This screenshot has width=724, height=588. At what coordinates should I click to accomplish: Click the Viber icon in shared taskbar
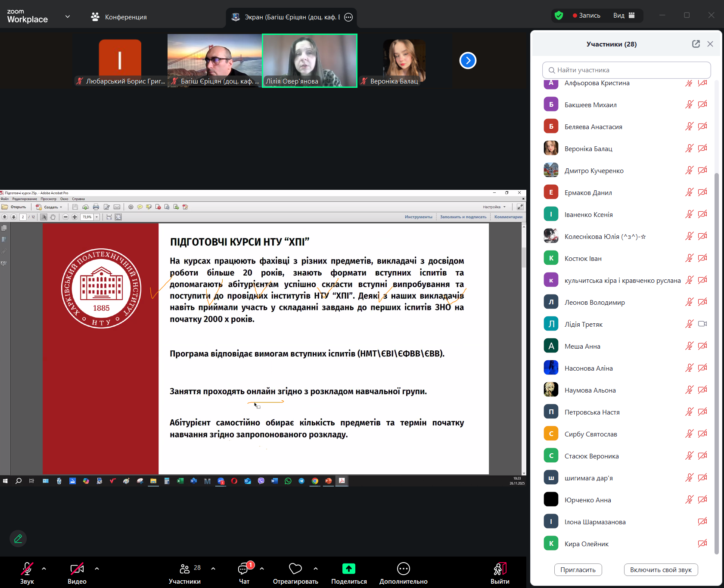[x=261, y=481]
